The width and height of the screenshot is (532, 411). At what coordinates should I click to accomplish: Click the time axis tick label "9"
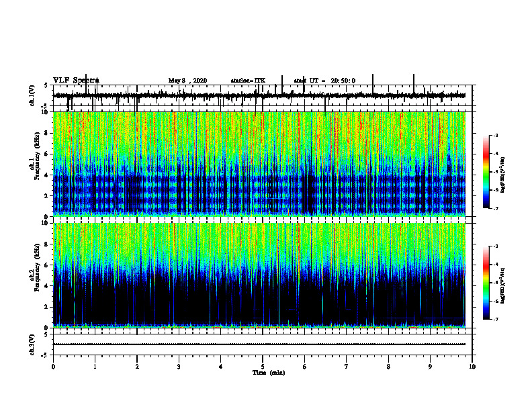click(x=430, y=367)
